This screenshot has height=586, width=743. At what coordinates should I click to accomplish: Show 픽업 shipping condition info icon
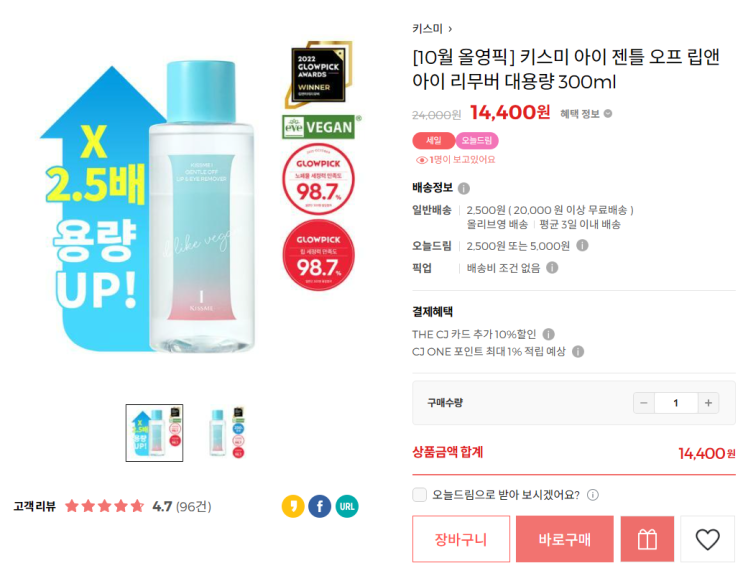[x=552, y=268]
